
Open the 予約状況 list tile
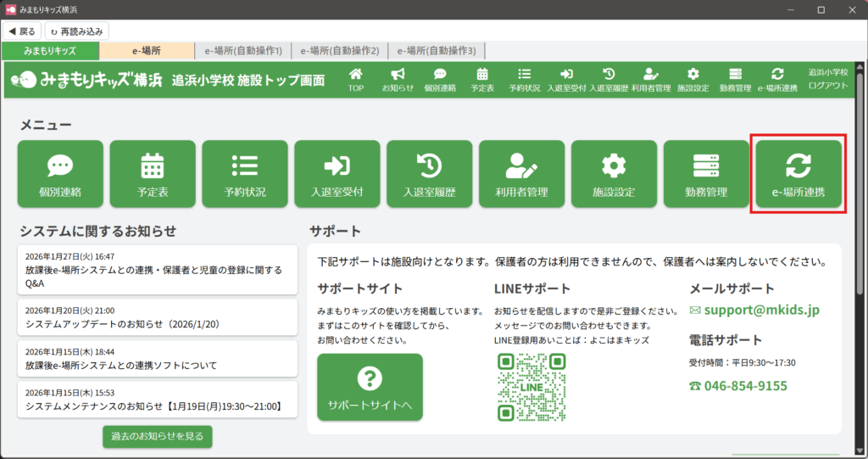coord(245,175)
